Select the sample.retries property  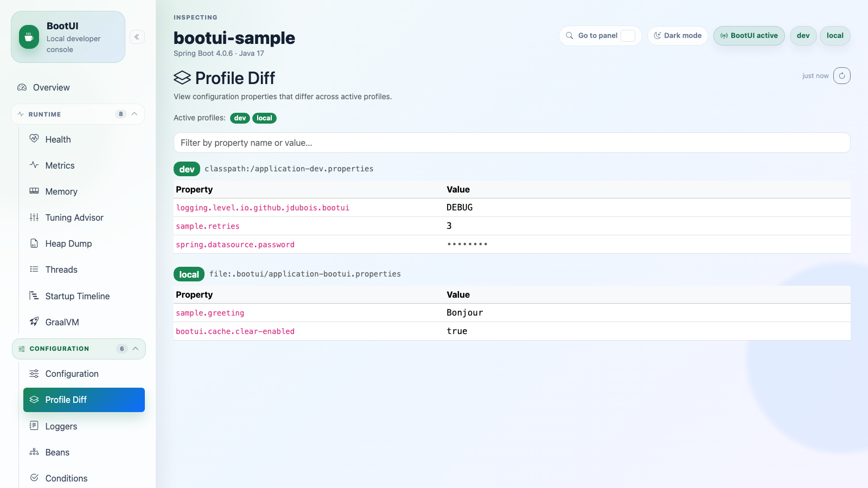point(208,226)
